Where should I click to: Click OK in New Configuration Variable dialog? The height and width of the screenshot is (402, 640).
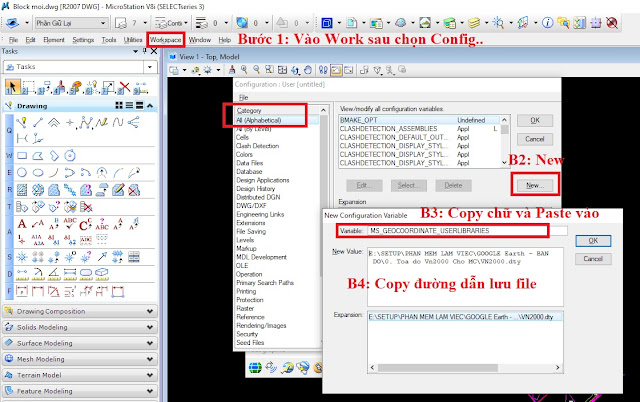coord(593,240)
